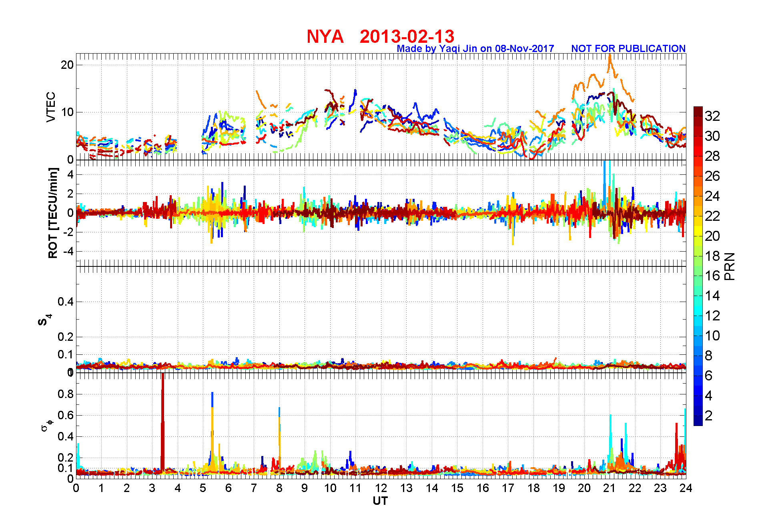Click the 'ROT [TECU/min]' axis label
Image resolution: width=762 pixels, height=532 pixels.
pyautogui.click(x=53, y=213)
